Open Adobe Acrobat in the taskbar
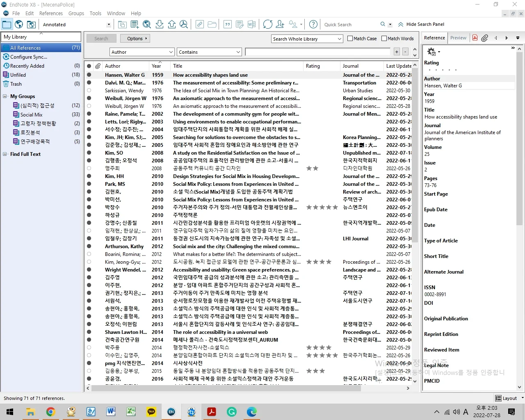This screenshot has height=420, width=525. point(212,412)
